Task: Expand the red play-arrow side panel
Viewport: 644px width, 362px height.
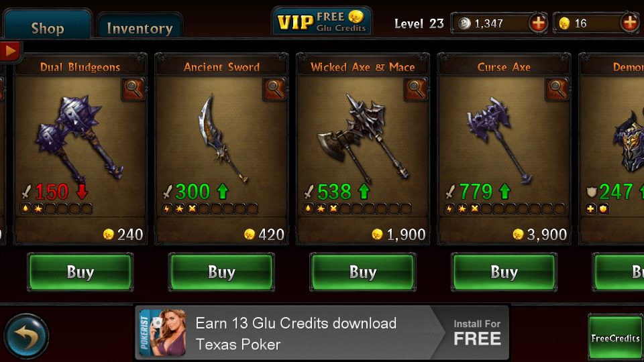Action: [x=10, y=52]
